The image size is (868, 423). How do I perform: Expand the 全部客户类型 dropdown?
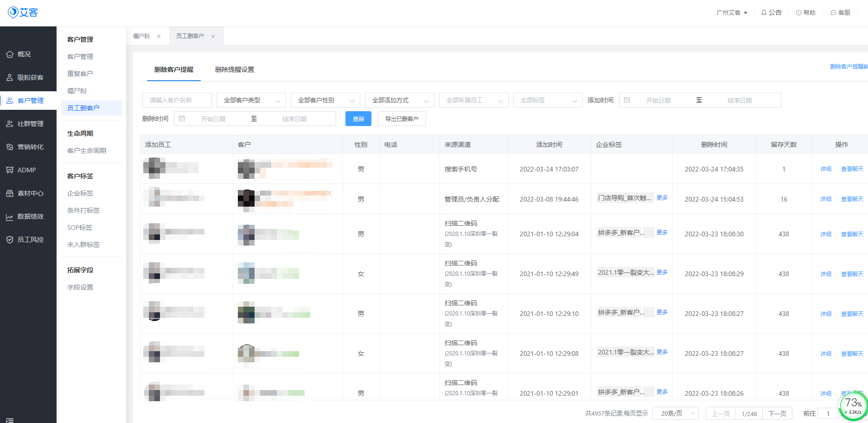point(251,100)
